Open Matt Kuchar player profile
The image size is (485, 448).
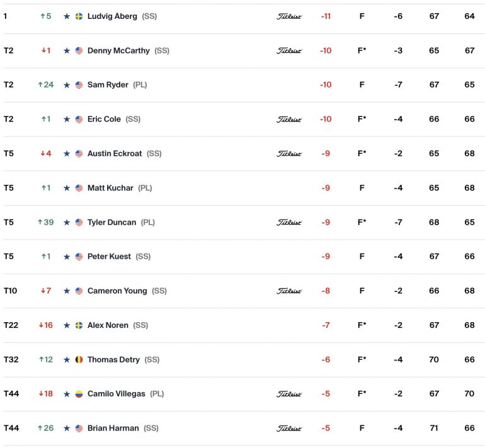point(110,188)
